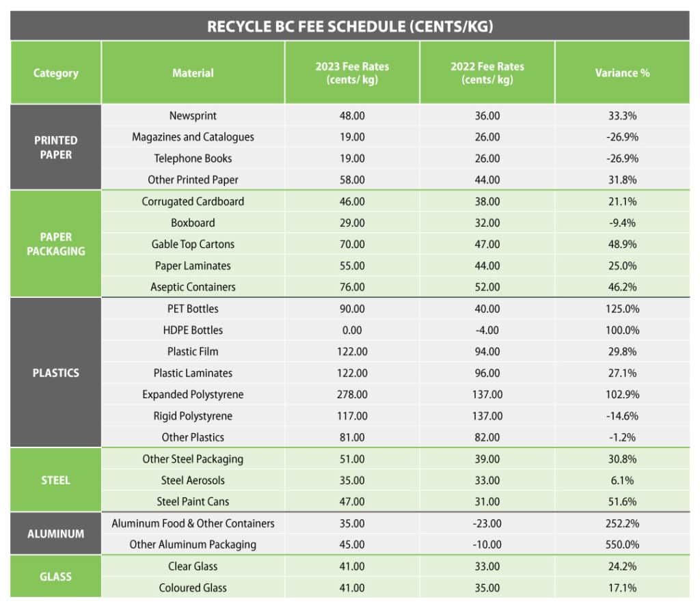Click the Steel Paint Cans material

pyautogui.click(x=193, y=501)
